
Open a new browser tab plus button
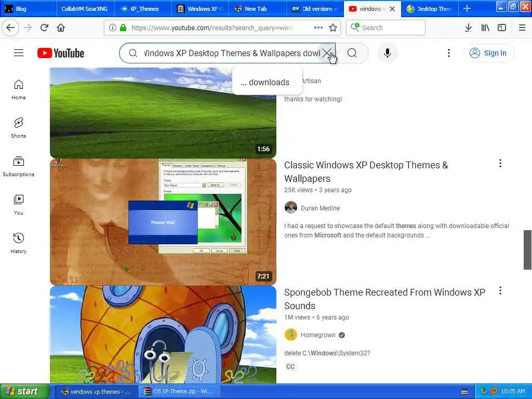click(x=467, y=8)
